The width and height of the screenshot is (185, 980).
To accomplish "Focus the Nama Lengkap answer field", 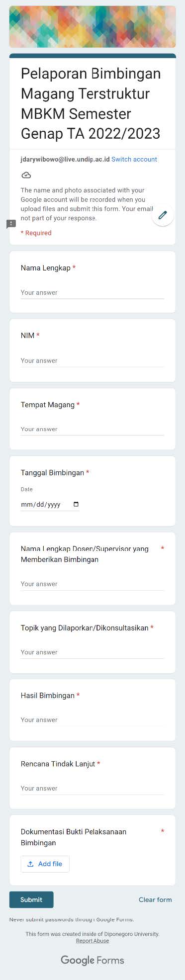I will (x=92, y=293).
